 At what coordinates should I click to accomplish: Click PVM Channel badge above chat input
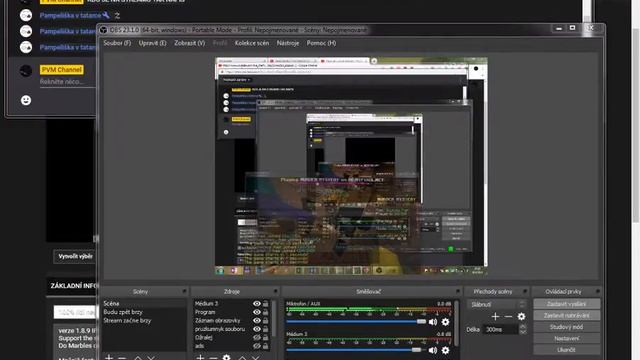click(62, 70)
